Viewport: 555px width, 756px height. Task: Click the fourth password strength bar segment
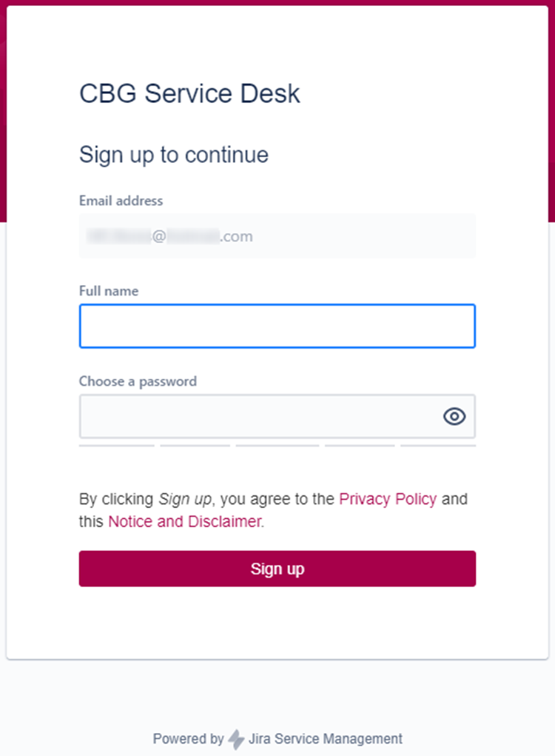point(360,446)
